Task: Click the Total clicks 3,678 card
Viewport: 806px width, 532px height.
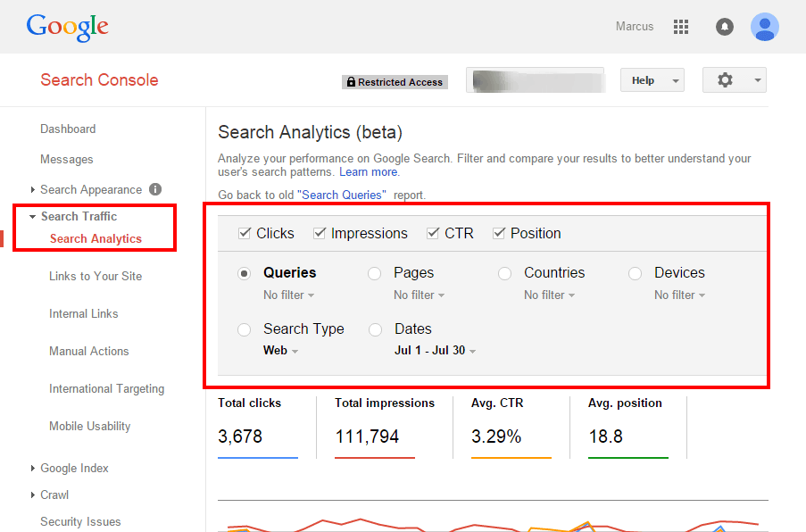Action: point(258,428)
